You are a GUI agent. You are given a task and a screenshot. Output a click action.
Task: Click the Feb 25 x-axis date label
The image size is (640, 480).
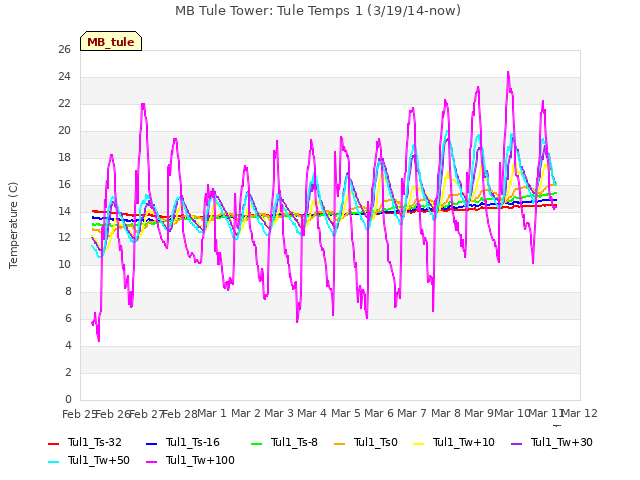(79, 414)
